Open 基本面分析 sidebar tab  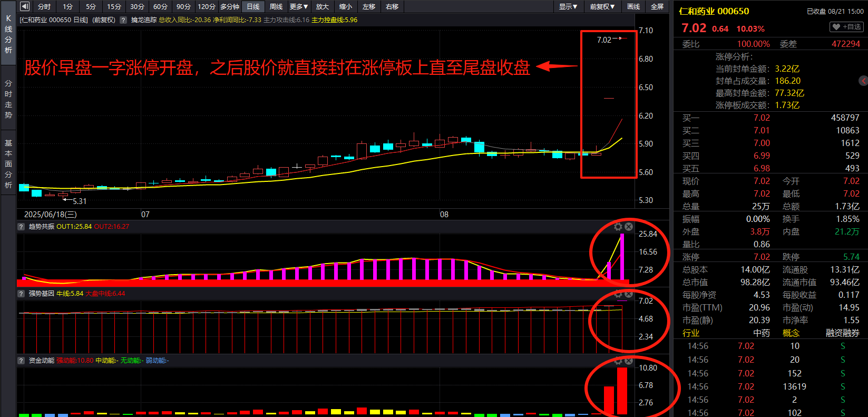point(8,164)
